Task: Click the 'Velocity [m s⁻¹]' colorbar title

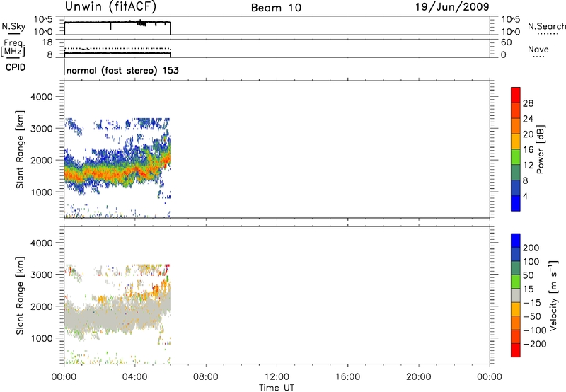Action: [553, 295]
